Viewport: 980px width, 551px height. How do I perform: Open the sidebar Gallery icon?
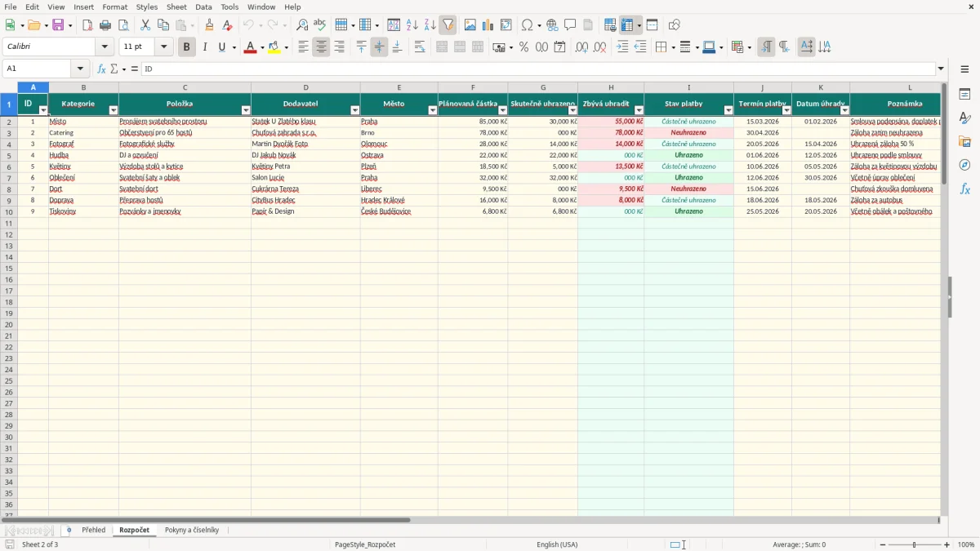point(965,142)
